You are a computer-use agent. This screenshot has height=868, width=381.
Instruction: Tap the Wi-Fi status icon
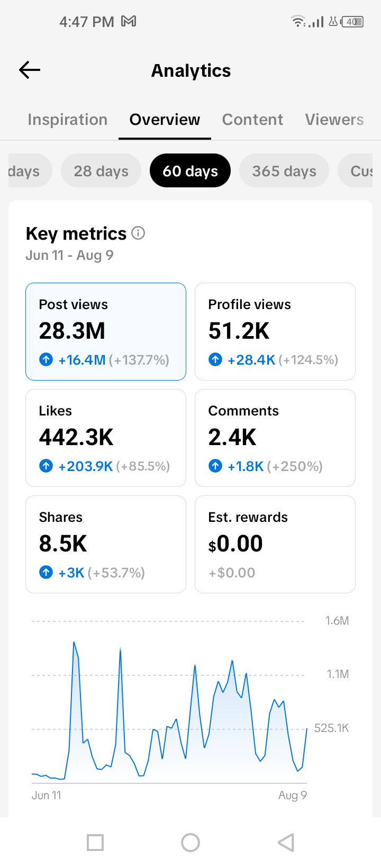pos(298,22)
